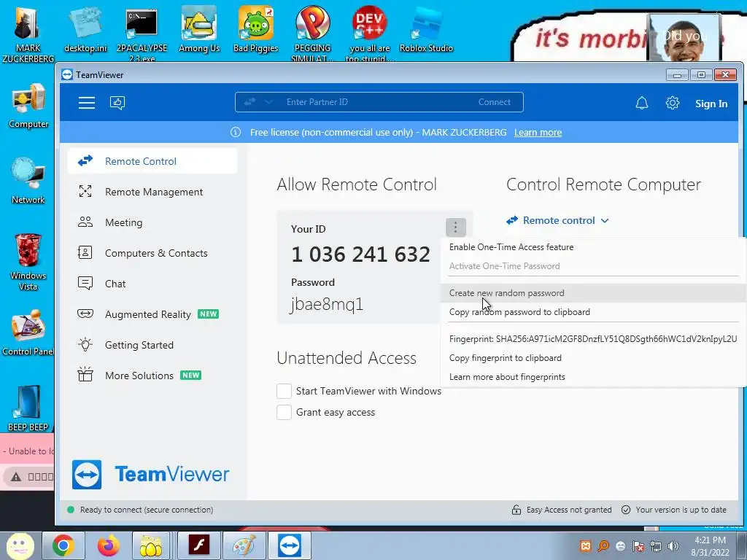This screenshot has width=747, height=560.
Task: Click the Your ID number 1 036 241 632
Action: coord(360,254)
